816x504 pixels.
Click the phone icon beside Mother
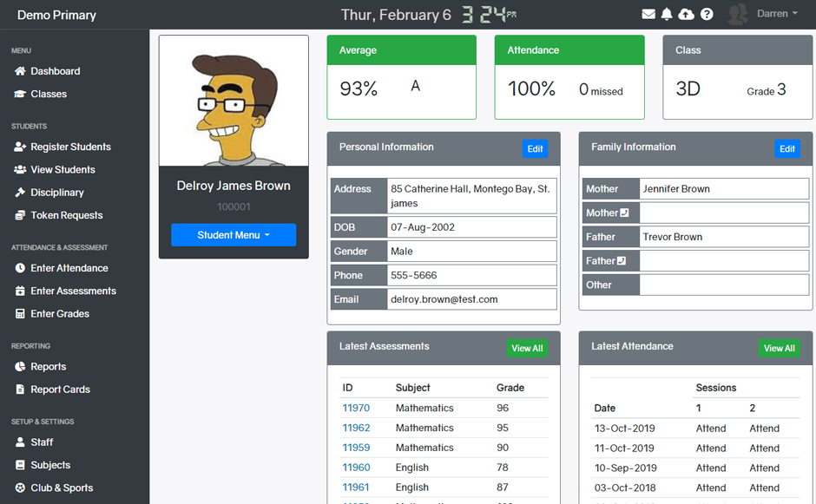624,213
